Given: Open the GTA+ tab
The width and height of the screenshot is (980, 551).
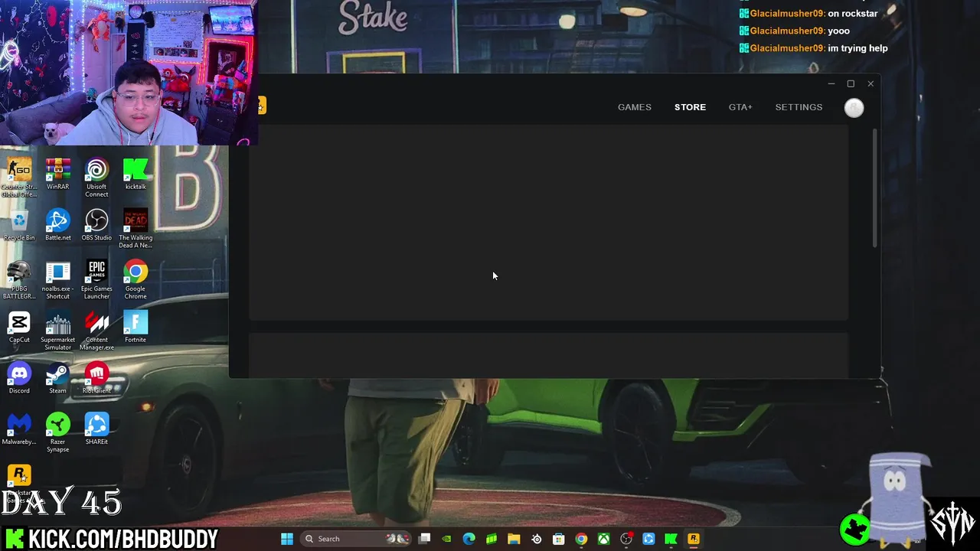Looking at the screenshot, I should click(x=740, y=107).
